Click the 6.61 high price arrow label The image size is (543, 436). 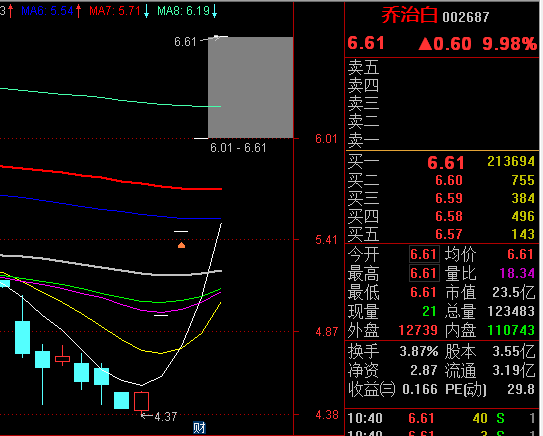click(x=197, y=41)
